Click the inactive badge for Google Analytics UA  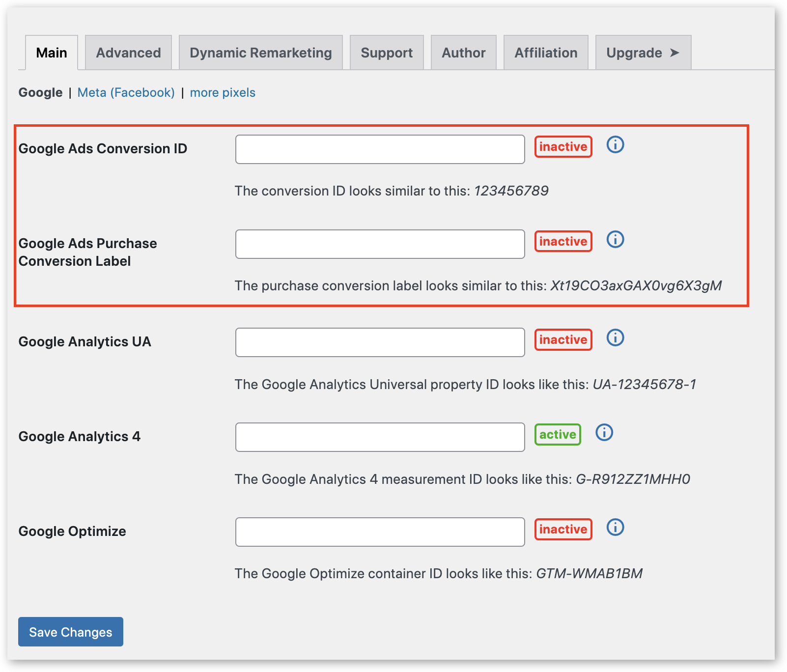click(x=563, y=339)
